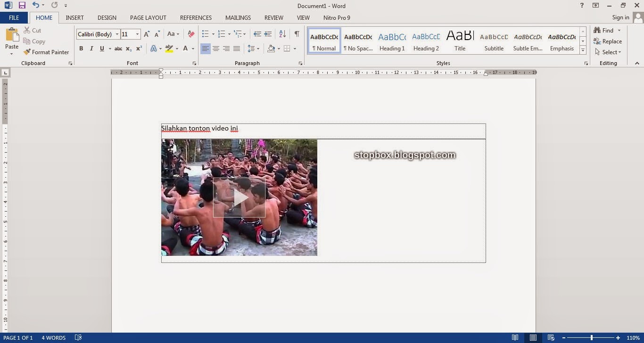Apply superscript formatting
Screen dimensions: 644x343
point(139,49)
